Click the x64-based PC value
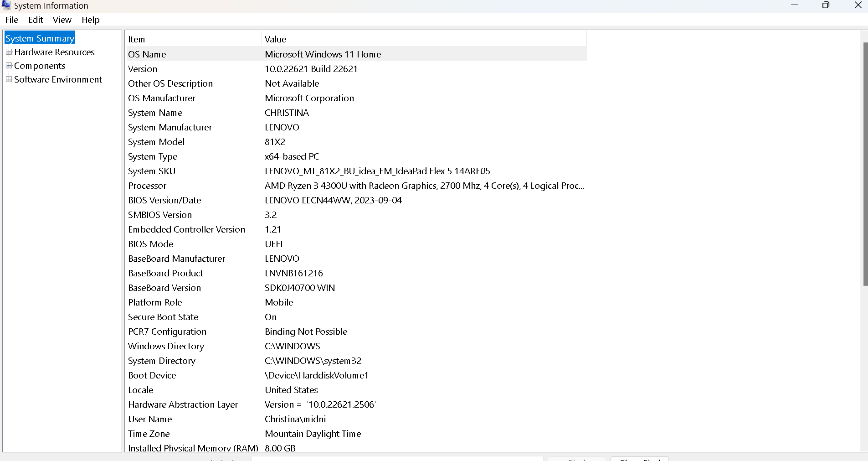The height and width of the screenshot is (461, 868). tap(292, 156)
